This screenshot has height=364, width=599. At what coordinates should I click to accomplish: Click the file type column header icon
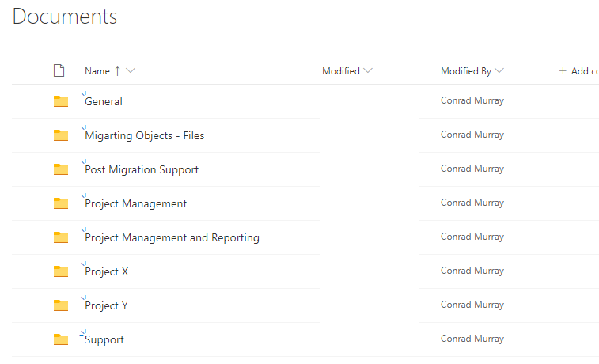[59, 70]
